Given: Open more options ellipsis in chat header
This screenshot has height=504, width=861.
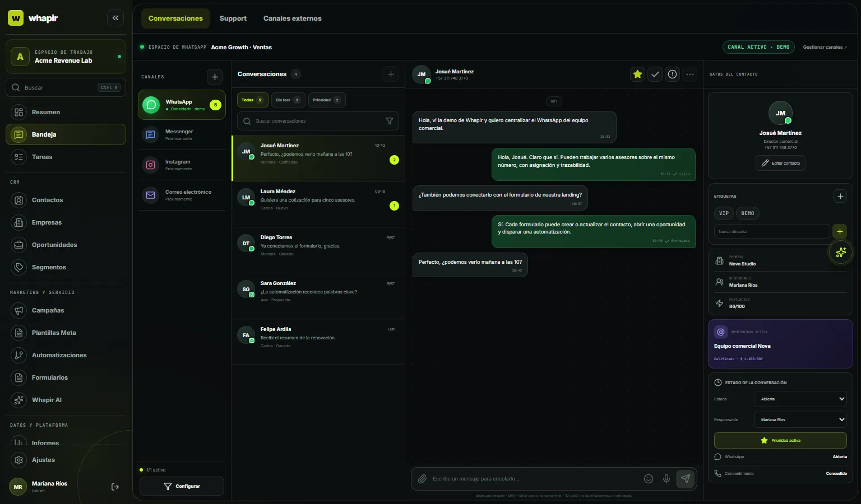Looking at the screenshot, I should tap(690, 74).
